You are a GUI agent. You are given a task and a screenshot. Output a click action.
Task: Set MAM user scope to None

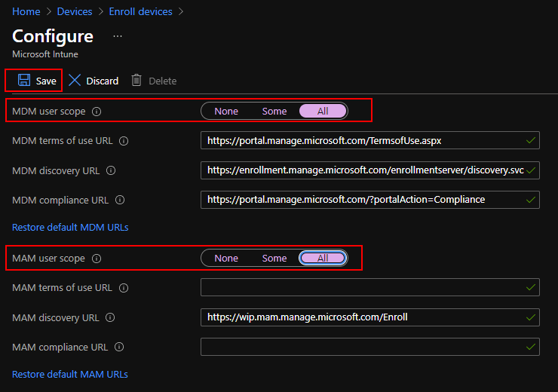[x=226, y=259]
